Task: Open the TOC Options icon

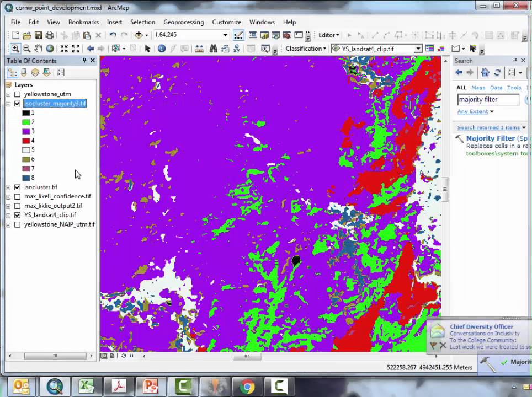Action: coord(61,73)
